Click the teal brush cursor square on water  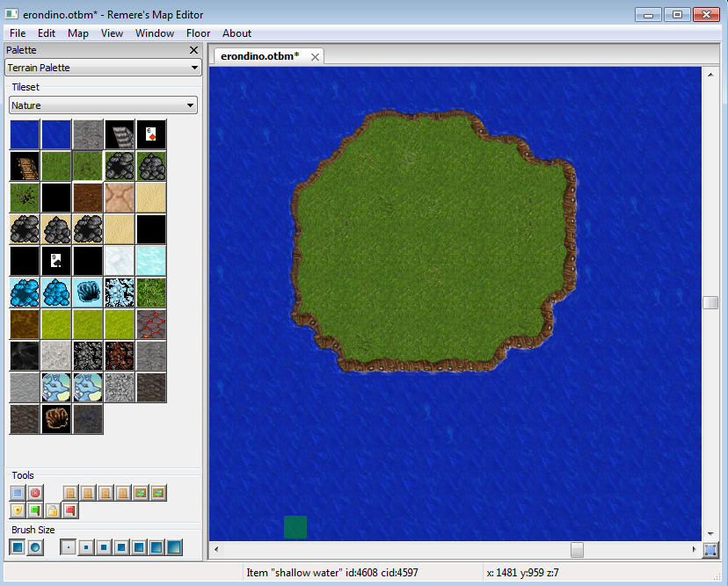[x=295, y=527]
